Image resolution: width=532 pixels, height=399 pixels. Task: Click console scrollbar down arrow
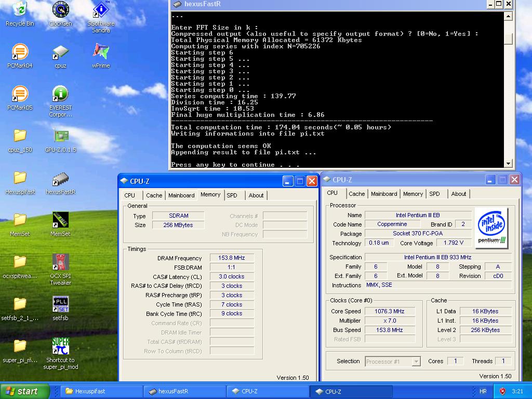point(508,164)
